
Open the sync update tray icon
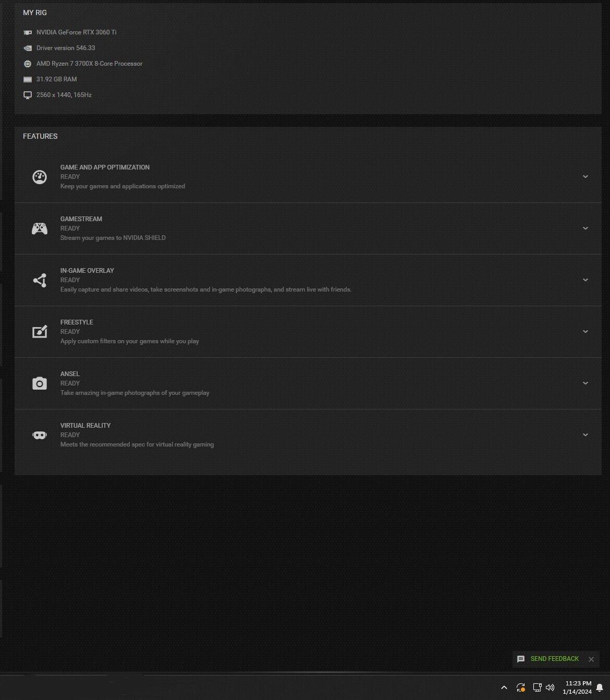520,687
